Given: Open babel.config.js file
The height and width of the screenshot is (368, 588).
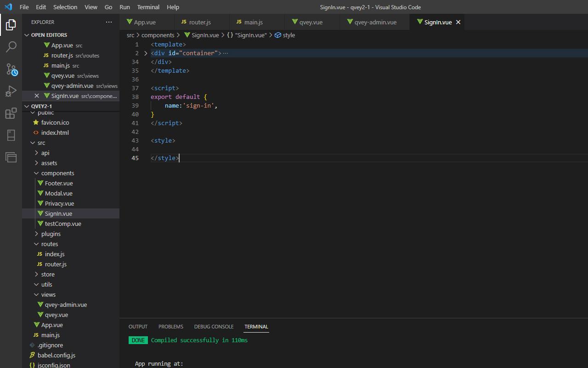Looking at the screenshot, I should tap(71, 355).
